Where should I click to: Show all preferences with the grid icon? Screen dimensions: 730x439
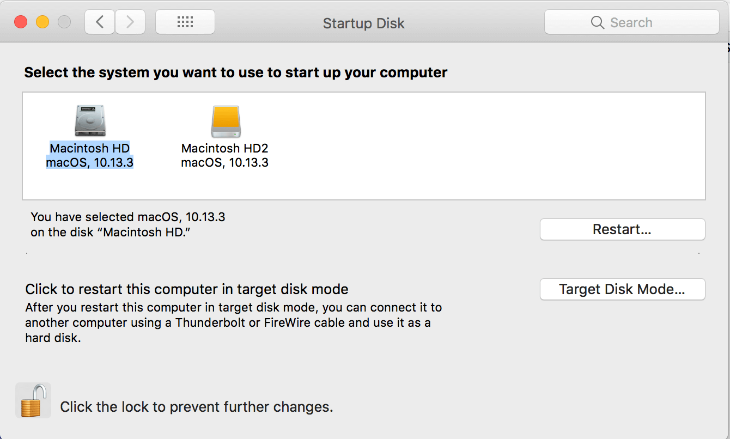click(x=185, y=22)
